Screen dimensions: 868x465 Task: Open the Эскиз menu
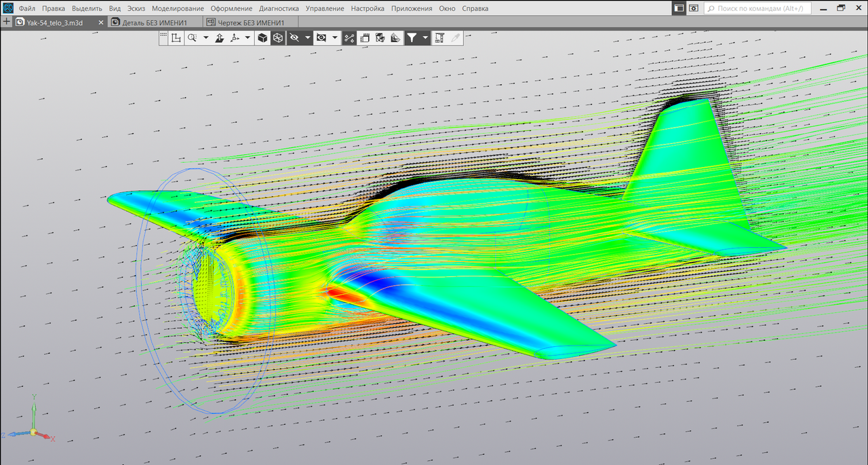point(136,9)
